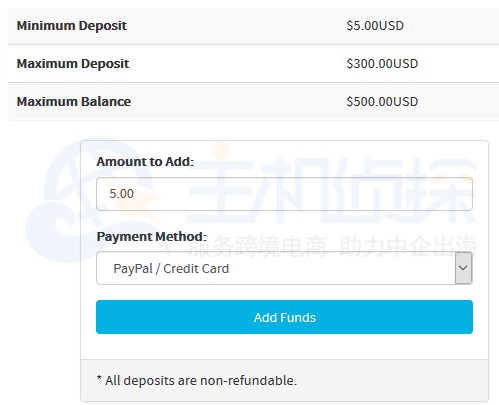Open the Payment Method dropdown
499x405 pixels.
tap(284, 268)
